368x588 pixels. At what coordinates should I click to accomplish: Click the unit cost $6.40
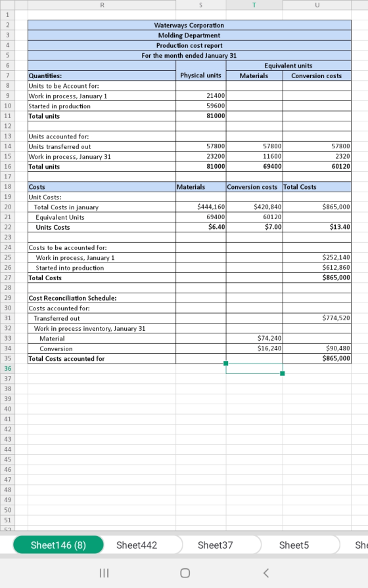pos(217,227)
